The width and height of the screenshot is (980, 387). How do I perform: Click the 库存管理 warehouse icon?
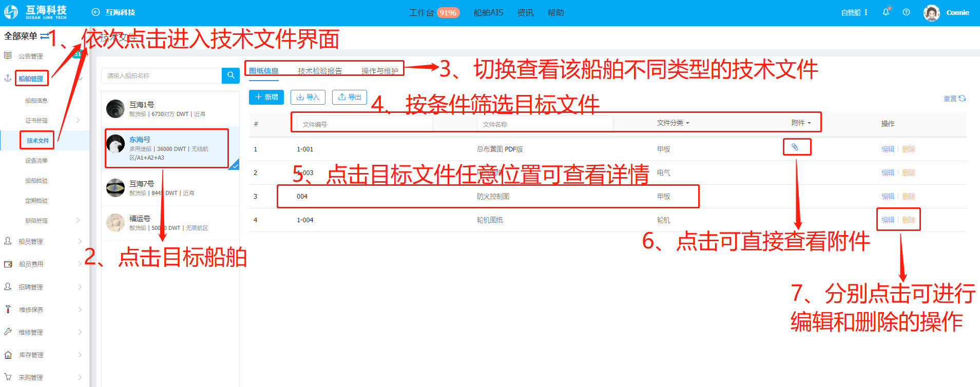(x=8, y=355)
